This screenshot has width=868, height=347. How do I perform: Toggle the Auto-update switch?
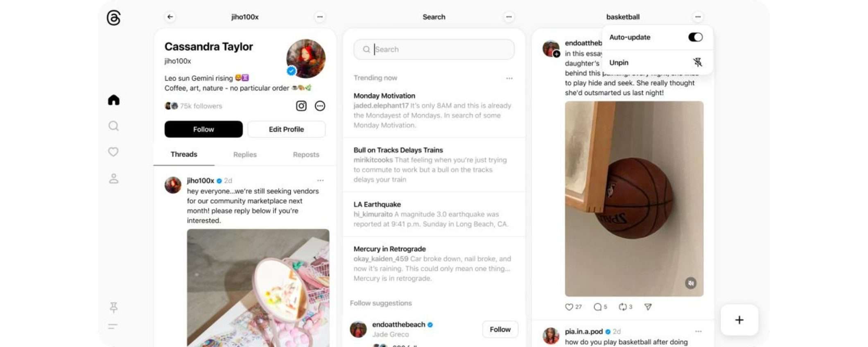(695, 37)
